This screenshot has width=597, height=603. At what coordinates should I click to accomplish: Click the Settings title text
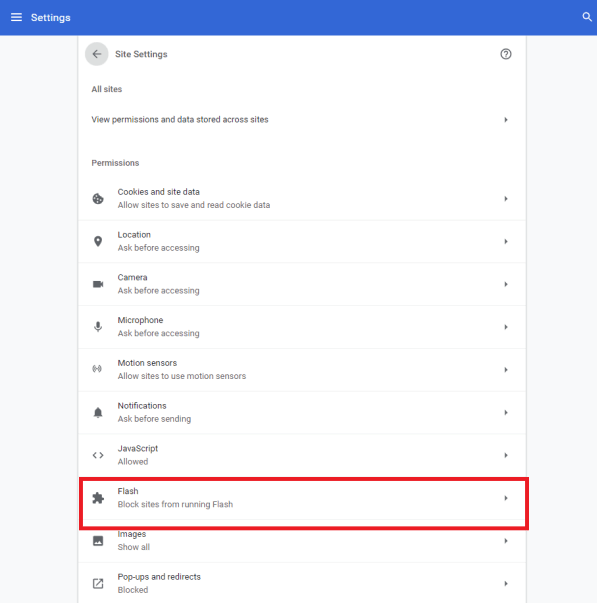(50, 18)
